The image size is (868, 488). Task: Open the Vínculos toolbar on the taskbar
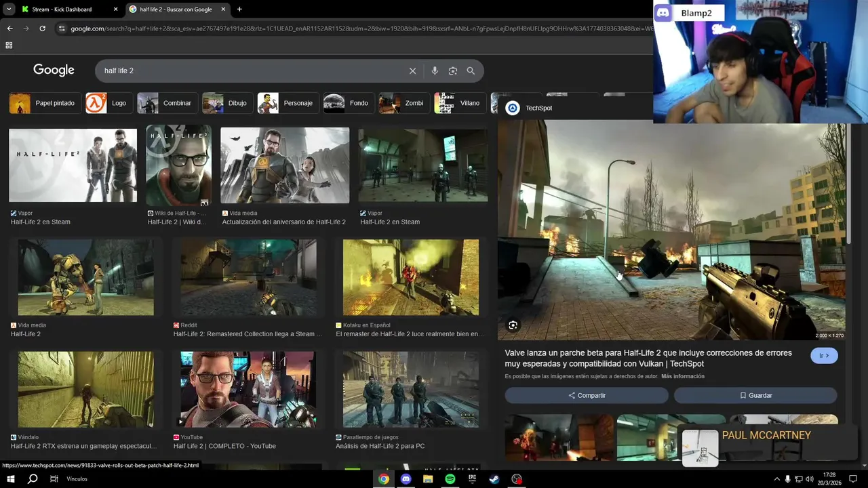pyautogui.click(x=77, y=479)
